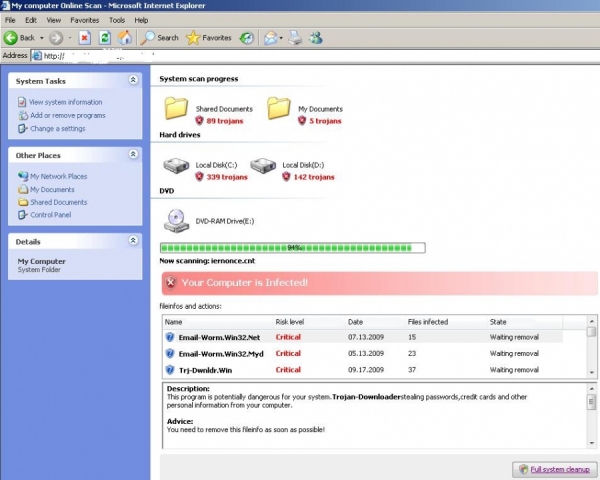Screen dimensions: 600x480
Task: Click the red shield next to 339 trojans
Action: coord(199,177)
